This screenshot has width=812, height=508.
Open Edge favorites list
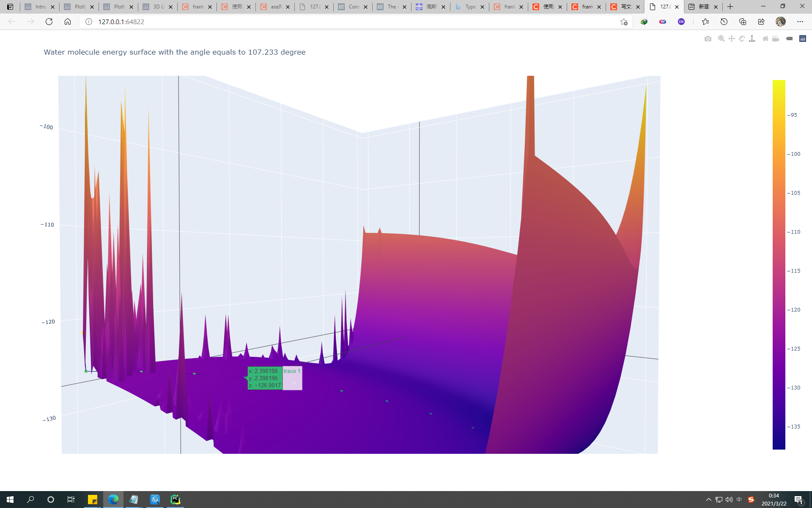pos(705,22)
